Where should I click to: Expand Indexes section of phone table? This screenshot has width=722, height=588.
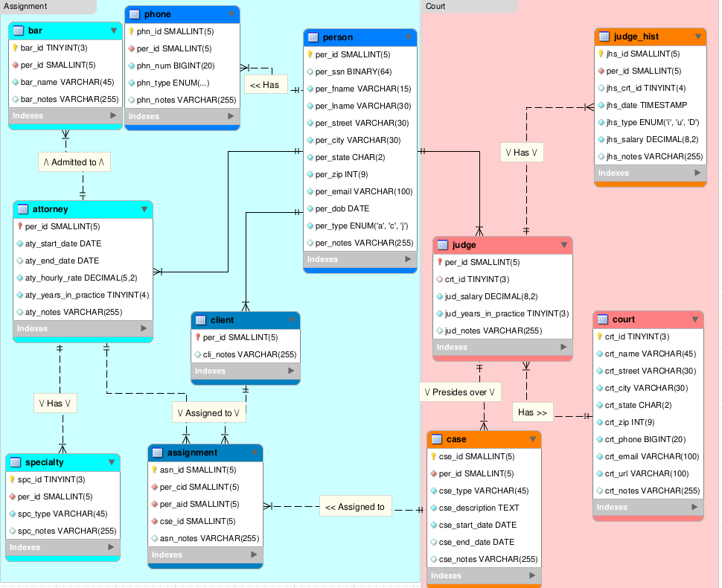pos(231,117)
